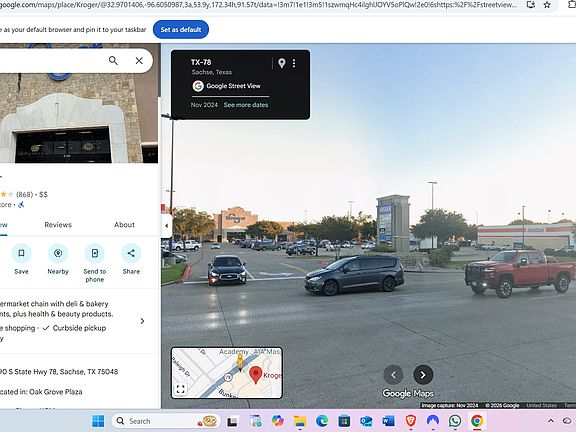Screen dimensions: 576x432
Task: Click See more dates link
Action: pyautogui.click(x=246, y=105)
